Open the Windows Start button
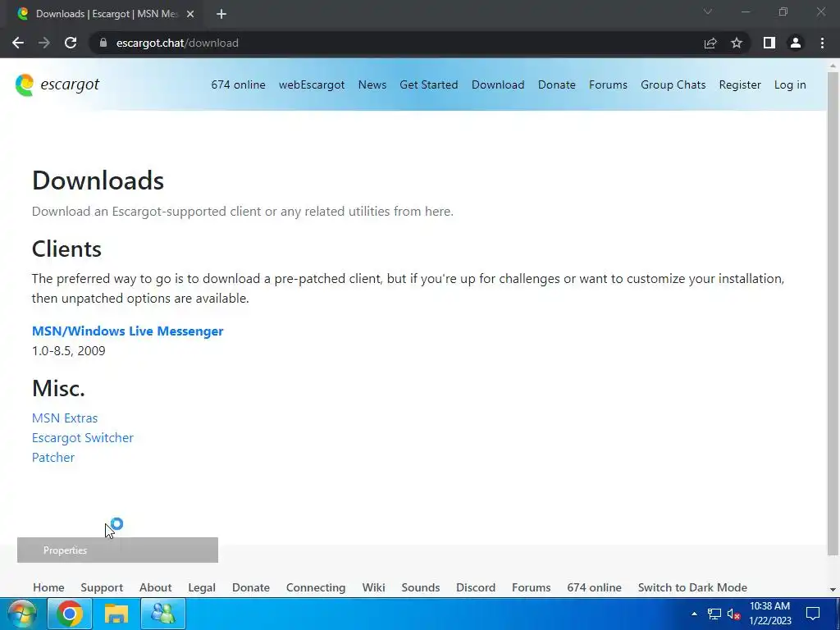The width and height of the screenshot is (840, 630). [x=22, y=614]
